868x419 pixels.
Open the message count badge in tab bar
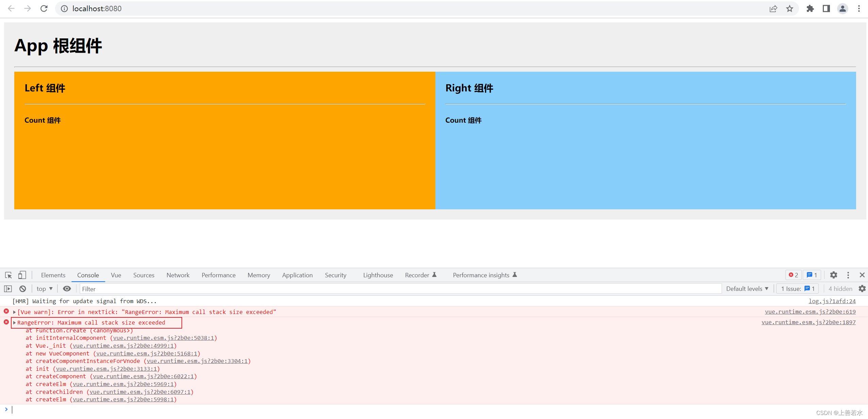pos(812,275)
